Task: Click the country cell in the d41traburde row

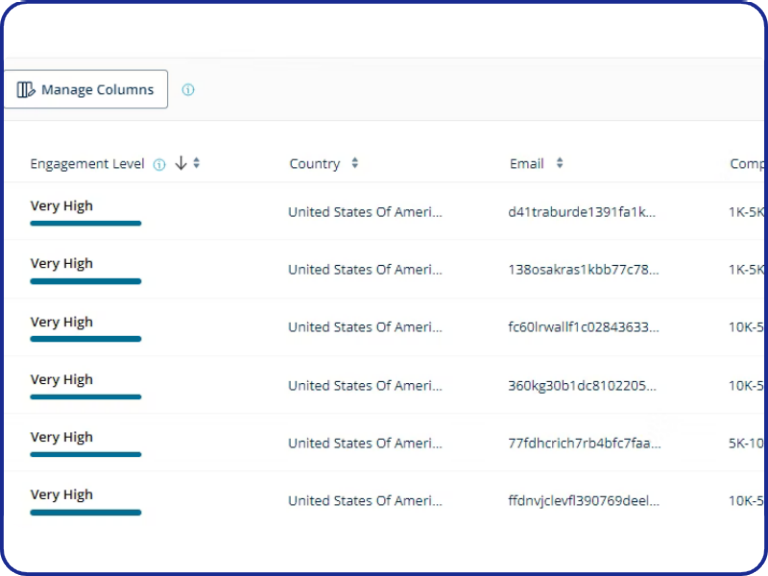Action: (x=365, y=212)
